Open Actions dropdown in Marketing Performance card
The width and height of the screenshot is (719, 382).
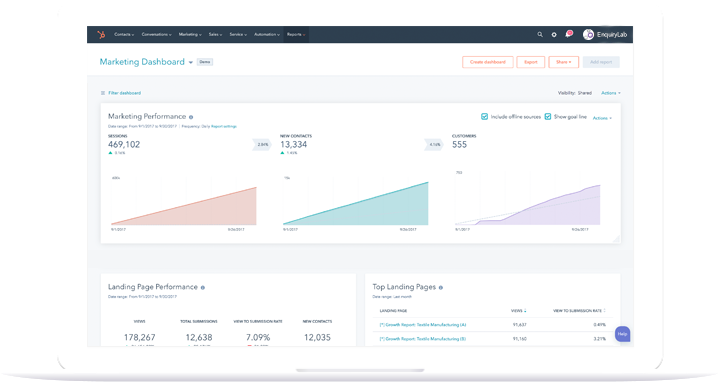coord(602,118)
